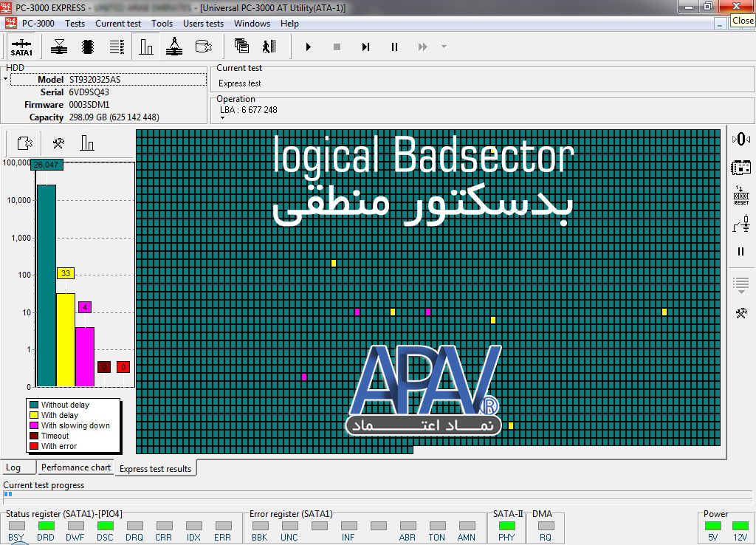Minimize the inner utility child window

click(720, 24)
